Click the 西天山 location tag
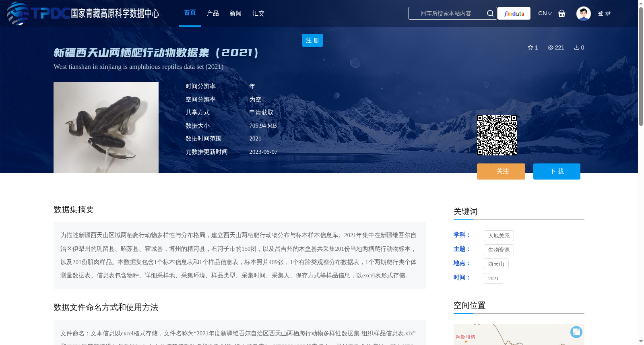Image resolution: width=644 pixels, height=345 pixels. [496, 264]
